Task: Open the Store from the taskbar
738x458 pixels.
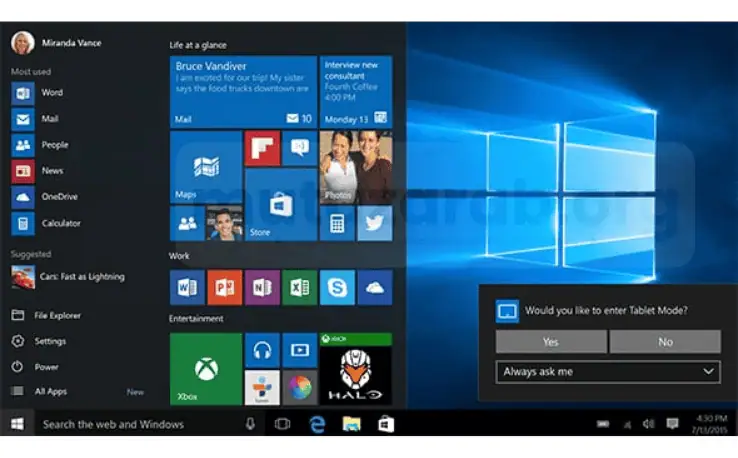Action: (385, 424)
